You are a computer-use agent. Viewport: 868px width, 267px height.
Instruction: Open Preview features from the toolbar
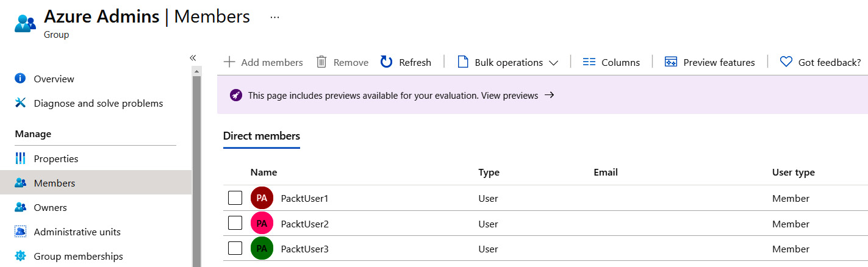[709, 62]
